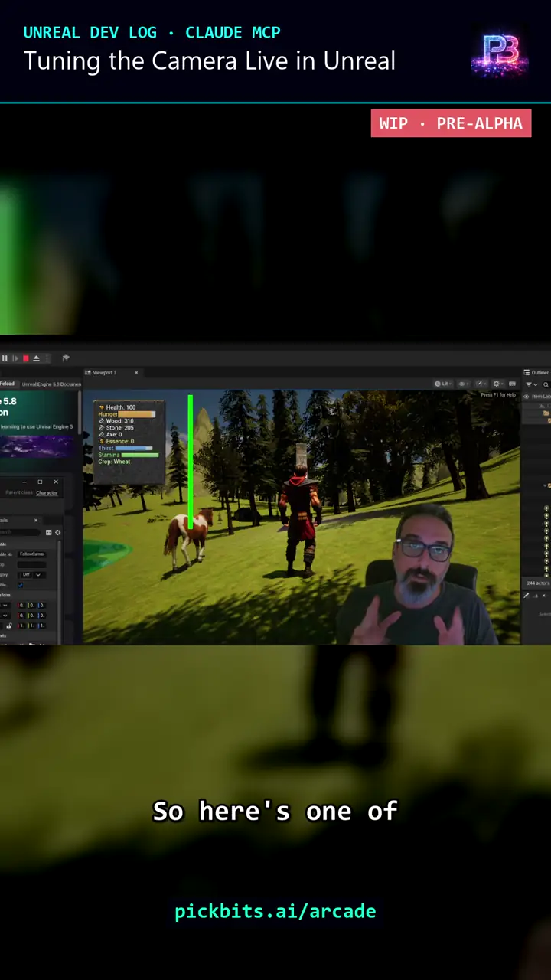
Task: Click the Wood: 310 HUD entry
Action: [116, 421]
